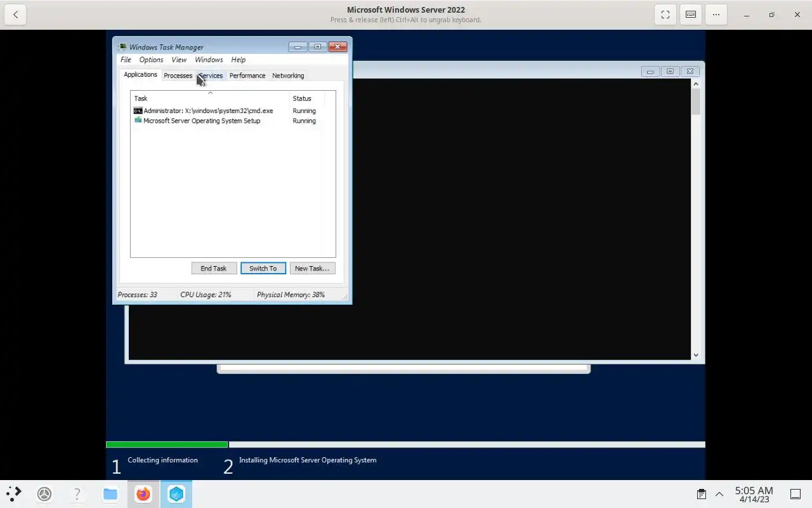Click the New Task... button
This screenshot has height=508, width=812.
point(312,268)
